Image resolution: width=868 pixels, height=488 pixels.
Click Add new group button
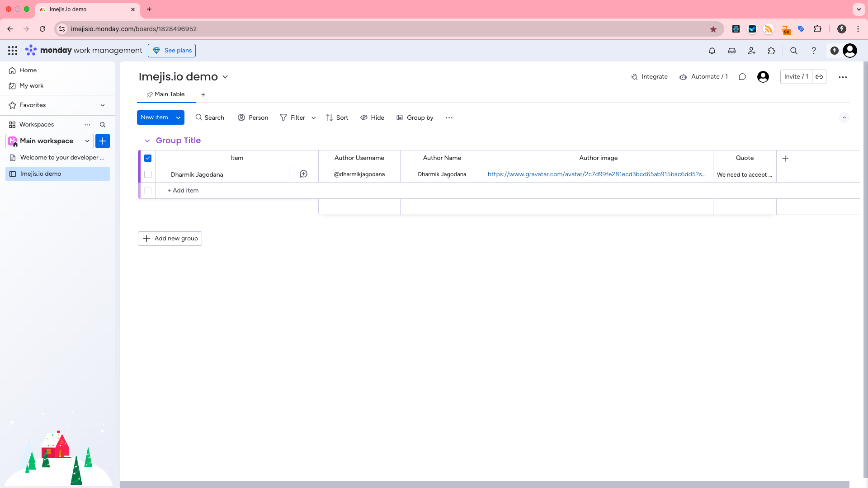click(170, 239)
